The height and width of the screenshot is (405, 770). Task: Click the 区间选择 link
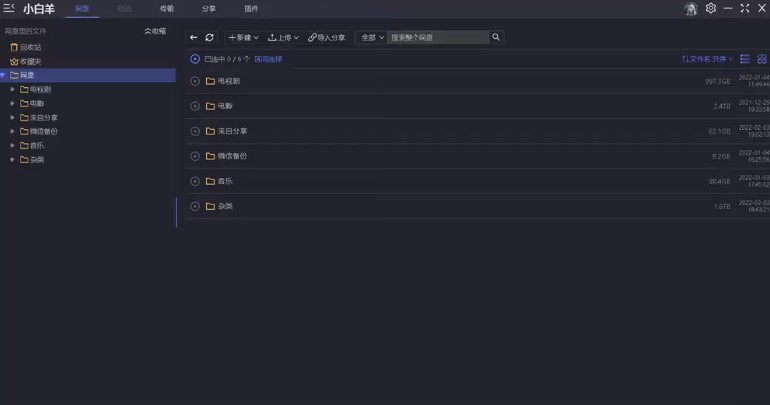(268, 59)
